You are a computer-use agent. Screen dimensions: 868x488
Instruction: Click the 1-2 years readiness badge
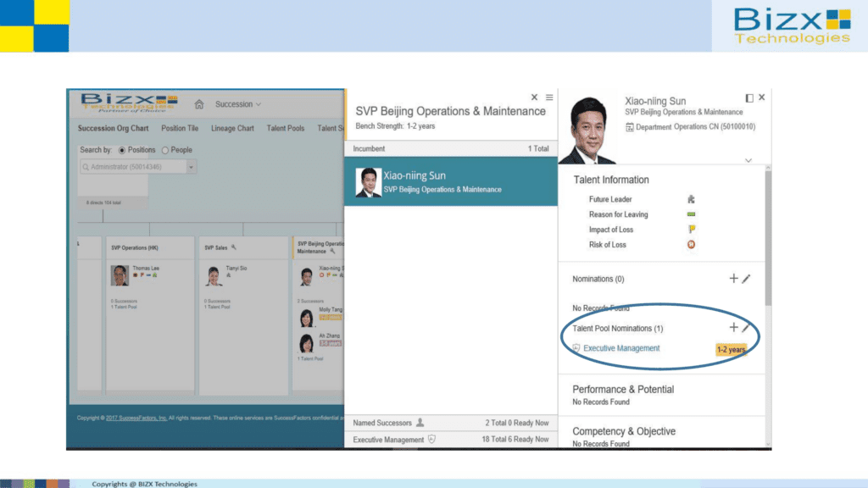(732, 350)
